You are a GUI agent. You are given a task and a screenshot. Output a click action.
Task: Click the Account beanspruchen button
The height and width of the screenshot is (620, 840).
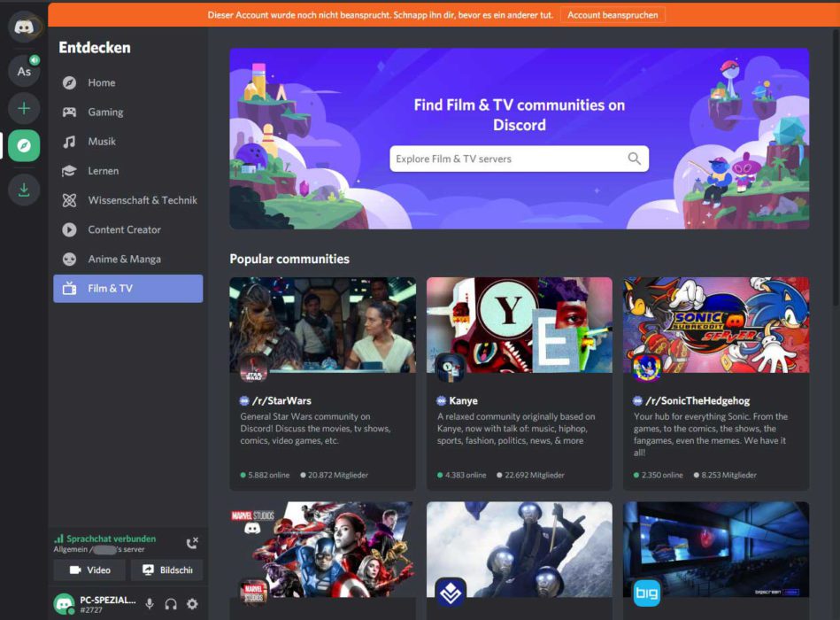coord(613,14)
